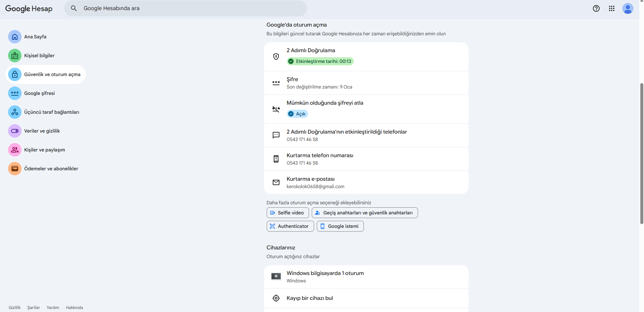Open Windows bilgisayarda 1 oturum device row

point(366,277)
